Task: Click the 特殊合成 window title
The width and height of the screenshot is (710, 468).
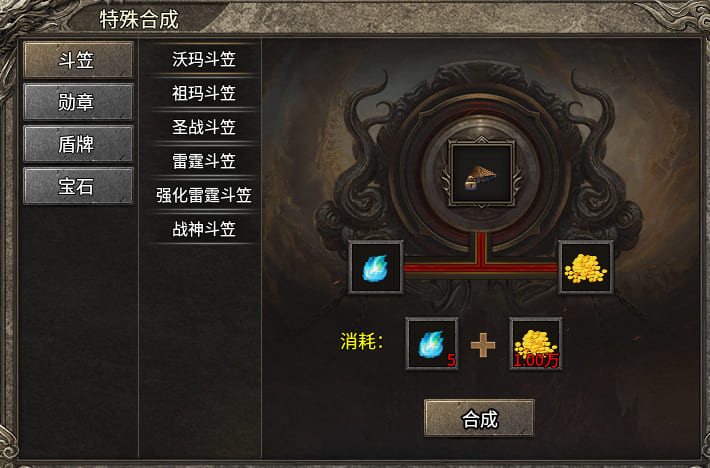Action: click(x=139, y=19)
